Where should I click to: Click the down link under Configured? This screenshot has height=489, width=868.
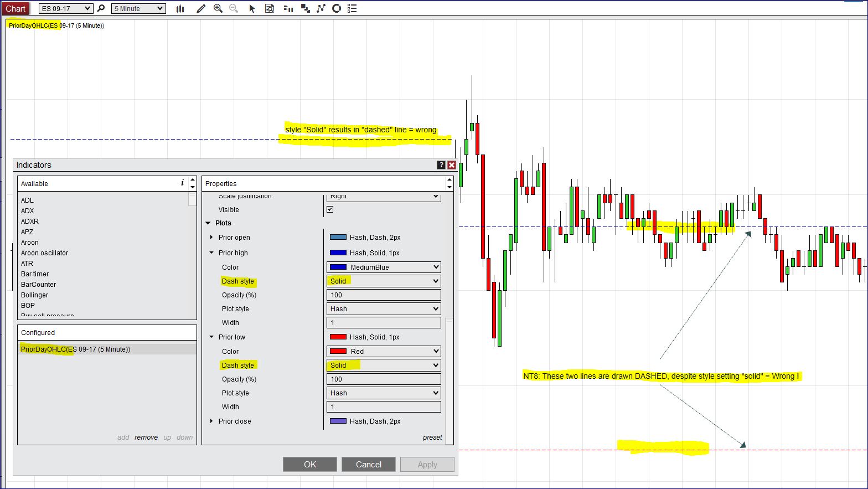[185, 437]
